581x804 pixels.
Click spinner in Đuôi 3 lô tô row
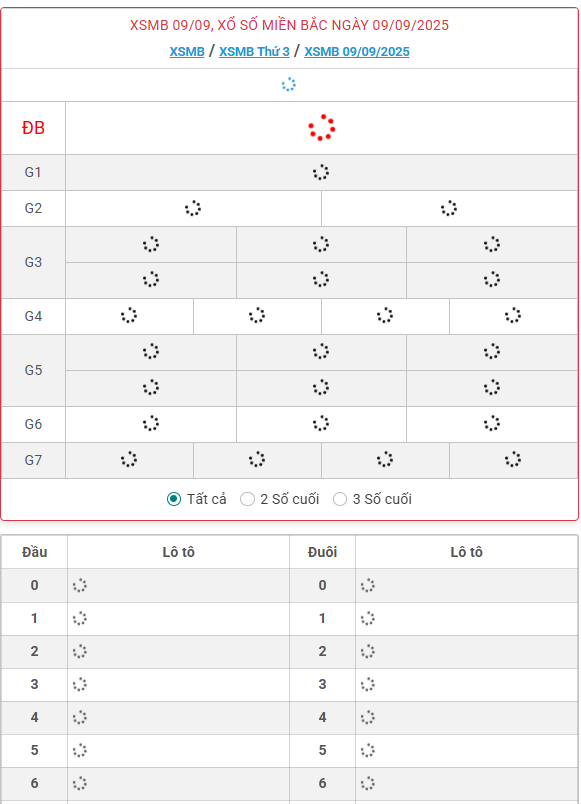point(368,685)
